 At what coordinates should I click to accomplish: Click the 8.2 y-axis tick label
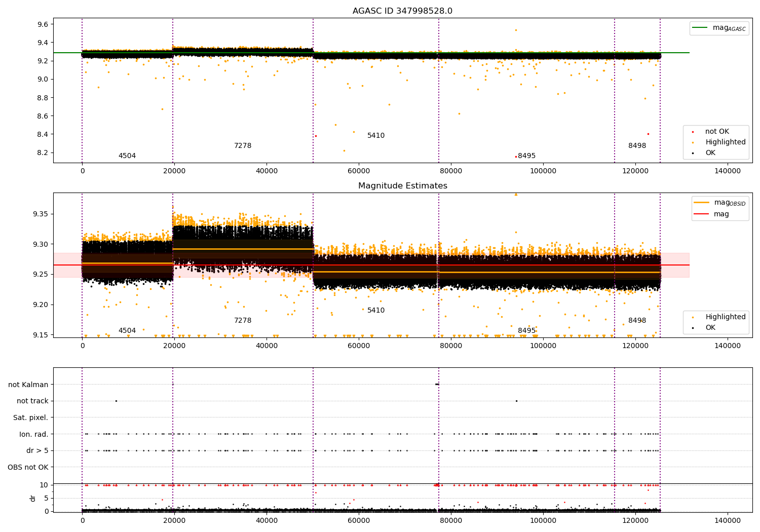(43, 153)
